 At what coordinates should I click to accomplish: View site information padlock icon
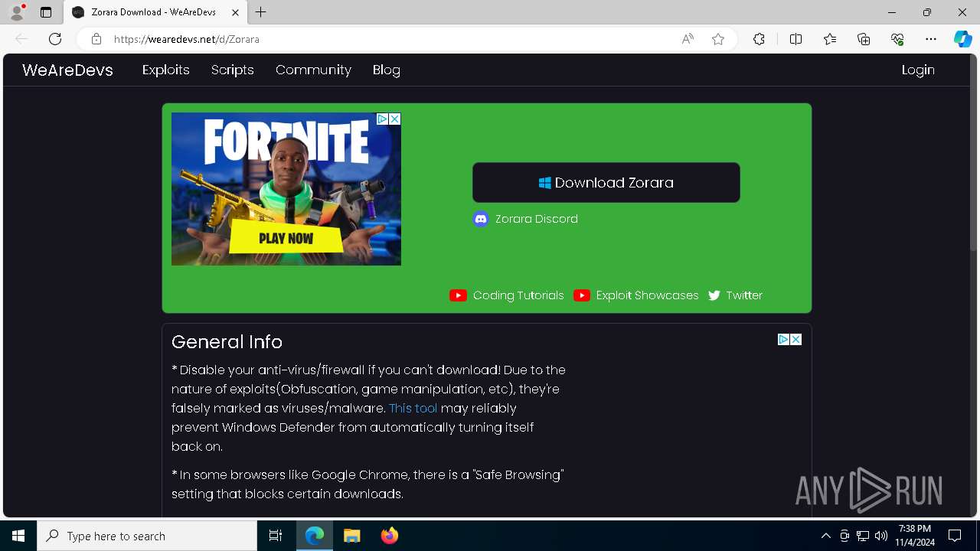coord(96,39)
